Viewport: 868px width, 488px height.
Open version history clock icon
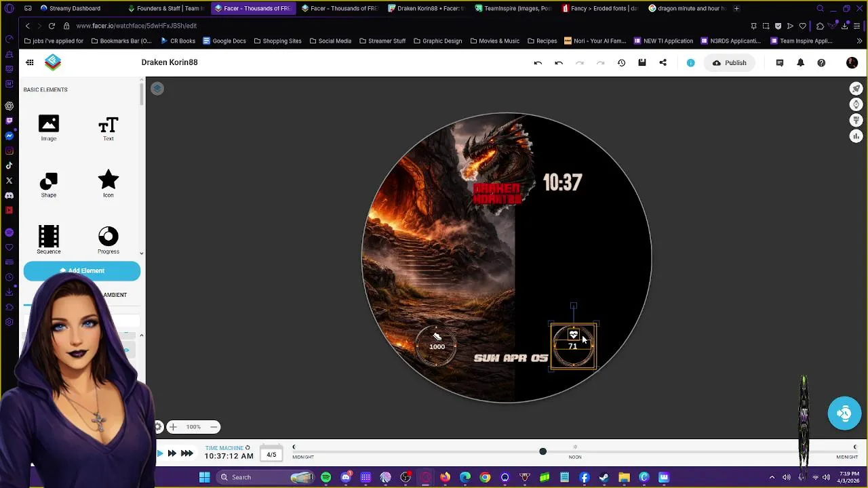(x=621, y=63)
